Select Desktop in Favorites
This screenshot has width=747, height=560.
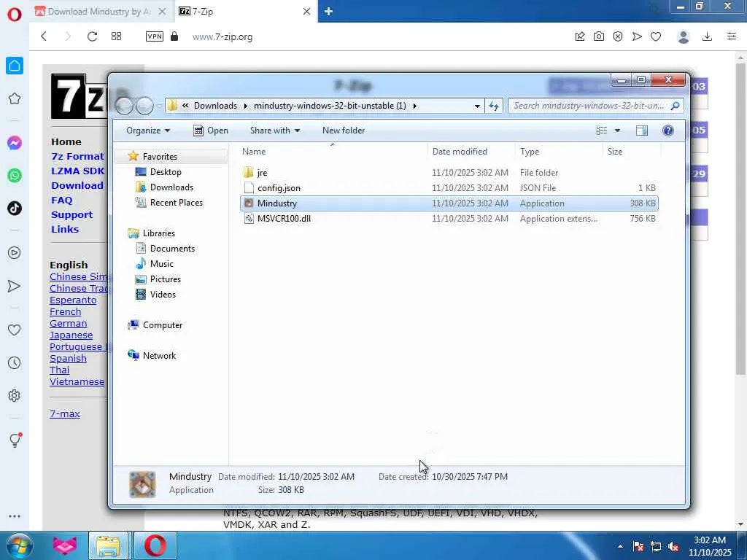[165, 172]
